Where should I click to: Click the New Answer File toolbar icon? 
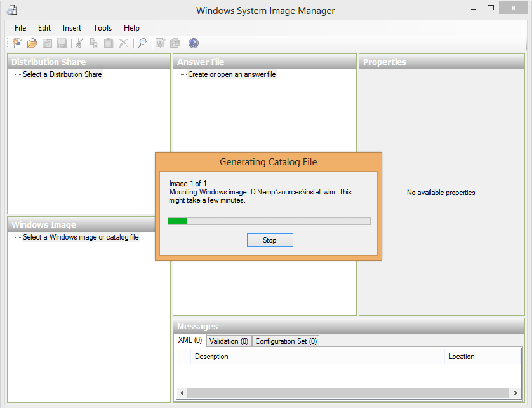17,43
